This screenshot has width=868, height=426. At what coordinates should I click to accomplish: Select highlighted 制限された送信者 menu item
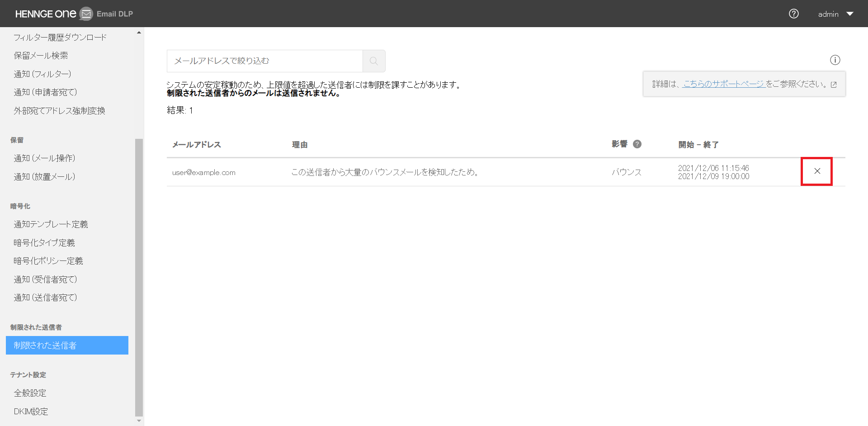pyautogui.click(x=67, y=346)
